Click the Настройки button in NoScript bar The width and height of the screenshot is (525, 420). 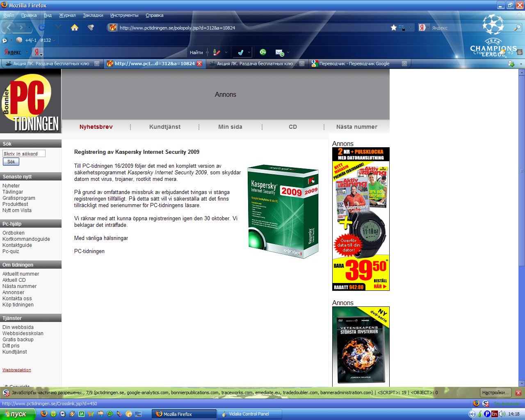(495, 393)
